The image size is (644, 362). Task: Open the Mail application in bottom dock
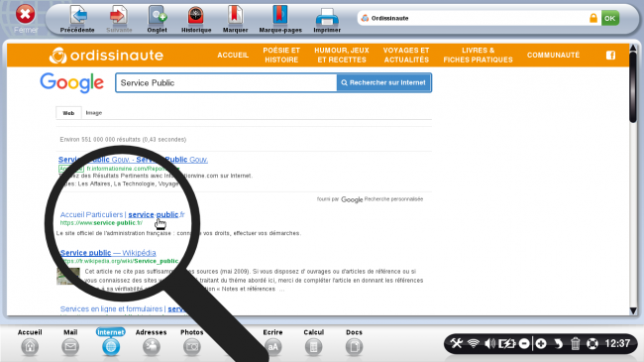(x=70, y=347)
